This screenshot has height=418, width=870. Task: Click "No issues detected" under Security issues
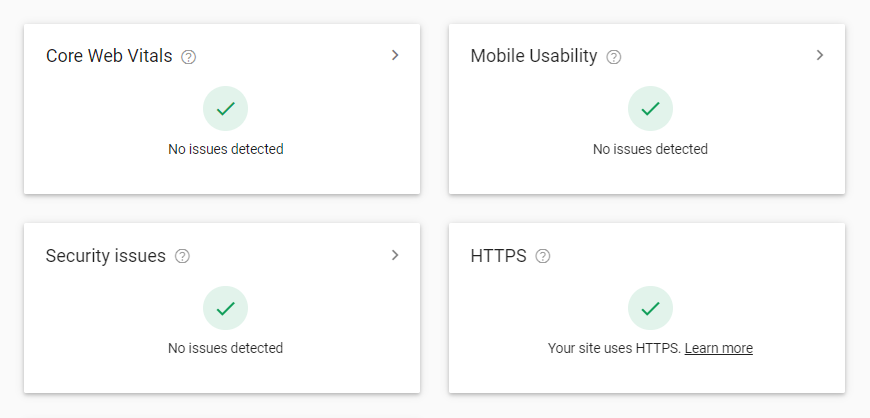[225, 348]
